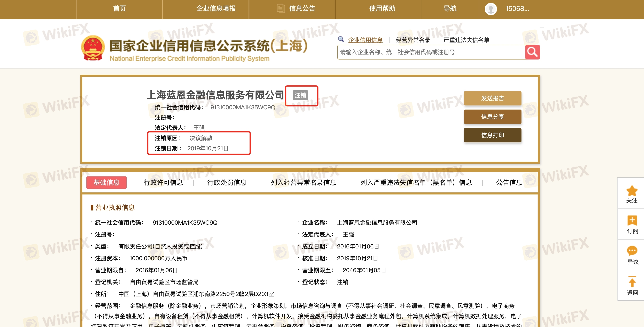
Task: Click the 信息打印 print button
Action: pyautogui.click(x=493, y=135)
